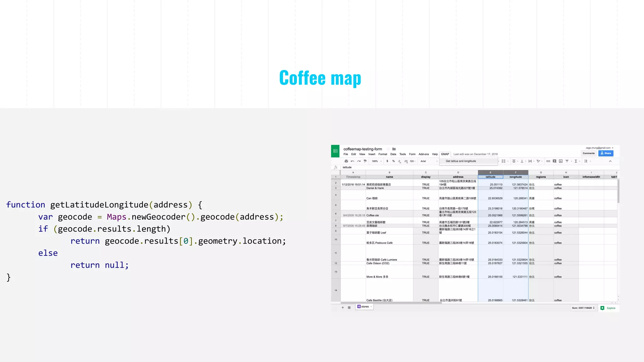The height and width of the screenshot is (362, 644).
Task: Click the Explore button
Action: tap(608, 308)
